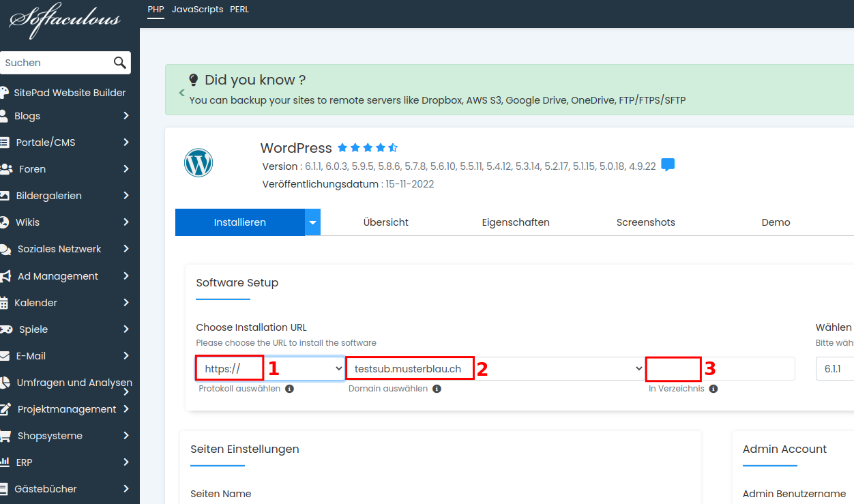Screen dimensions: 854x504
Task: Click the Choose Installation URL label
Action: (x=252, y=327)
